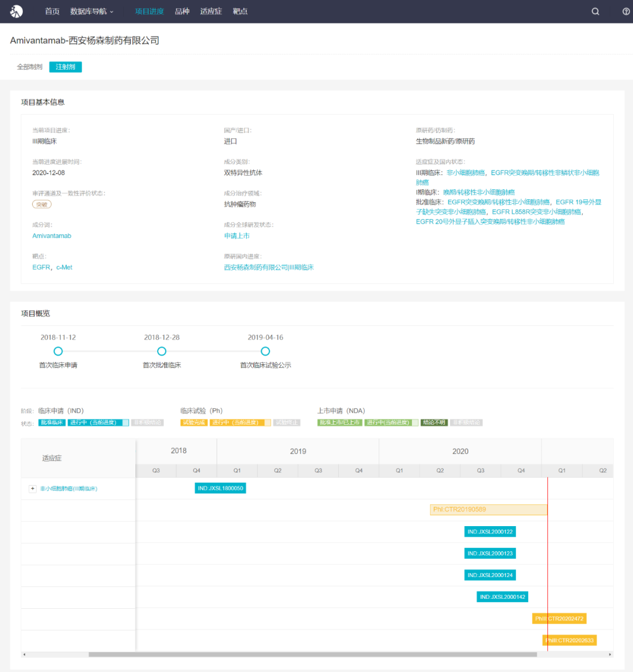Open 晚期/转移性非小细胞肺癌 link under I期临床
This screenshot has height=672, width=633.
coord(479,192)
